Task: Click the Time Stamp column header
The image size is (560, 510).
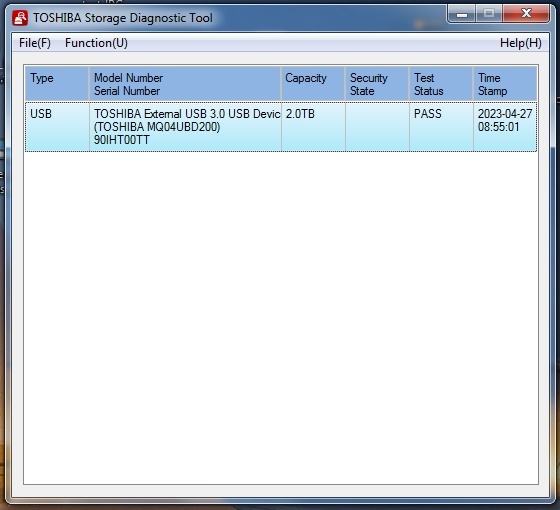Action: tap(505, 83)
